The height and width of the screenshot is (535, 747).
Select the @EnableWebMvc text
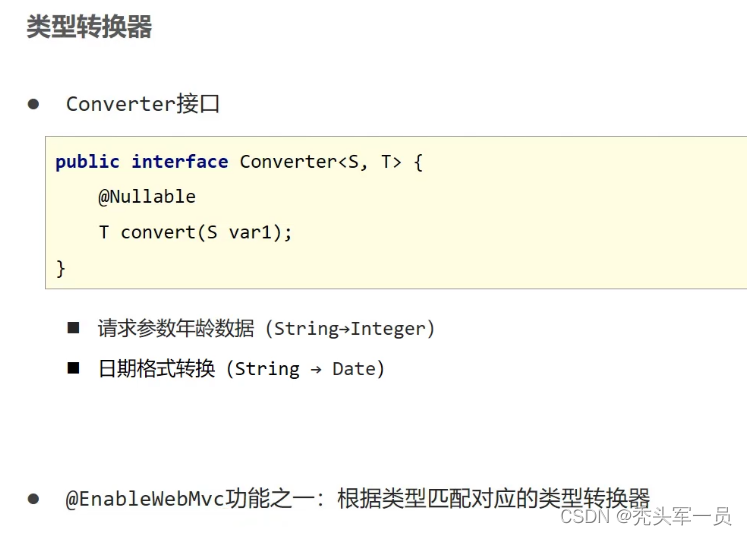coord(145,499)
